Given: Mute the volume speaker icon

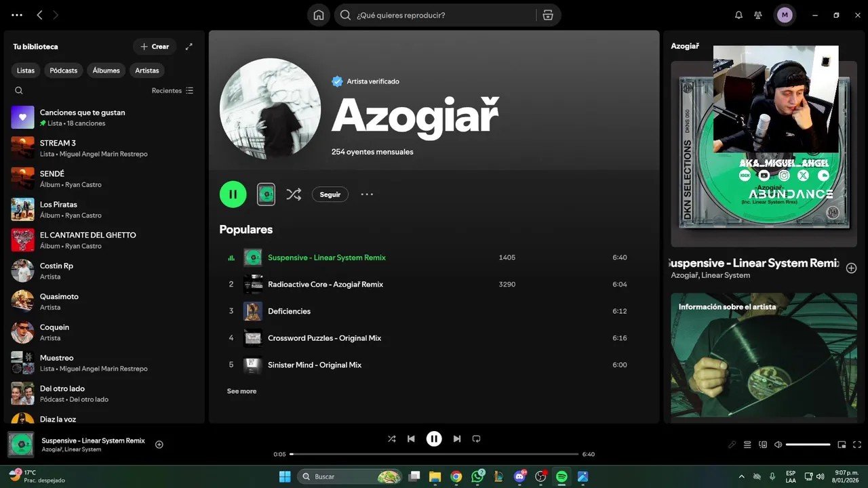Looking at the screenshot, I should coord(778,445).
